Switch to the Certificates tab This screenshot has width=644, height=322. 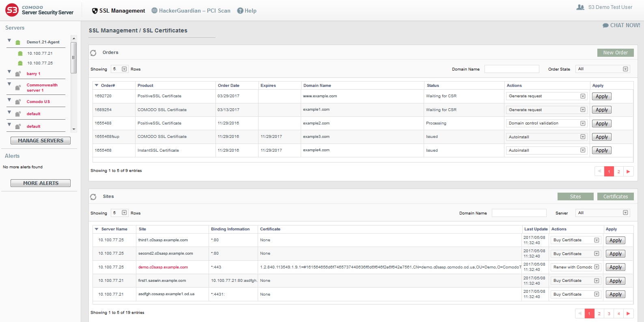(x=615, y=197)
